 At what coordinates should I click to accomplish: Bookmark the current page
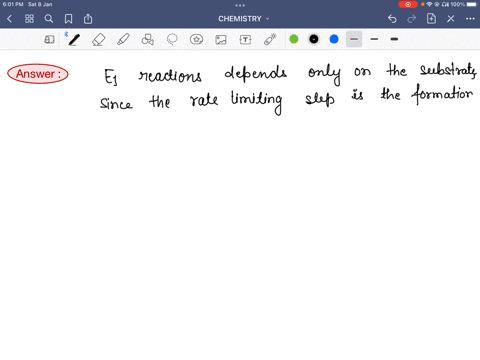(68, 19)
